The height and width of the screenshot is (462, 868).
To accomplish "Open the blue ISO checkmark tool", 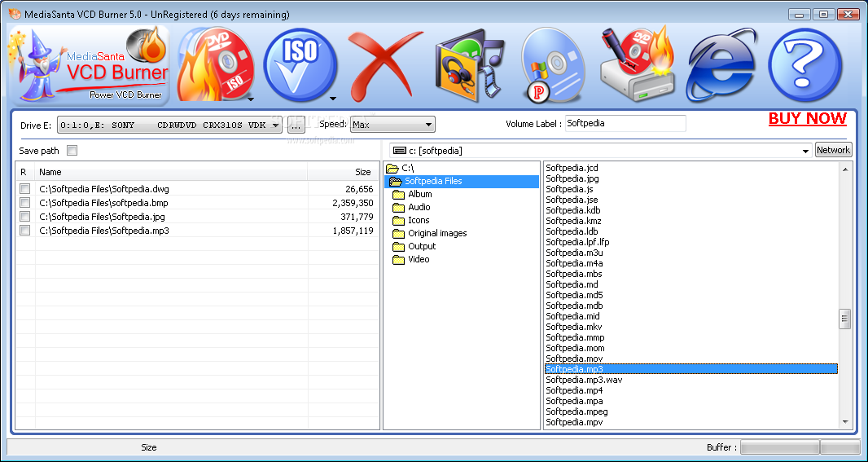I will click(x=300, y=65).
